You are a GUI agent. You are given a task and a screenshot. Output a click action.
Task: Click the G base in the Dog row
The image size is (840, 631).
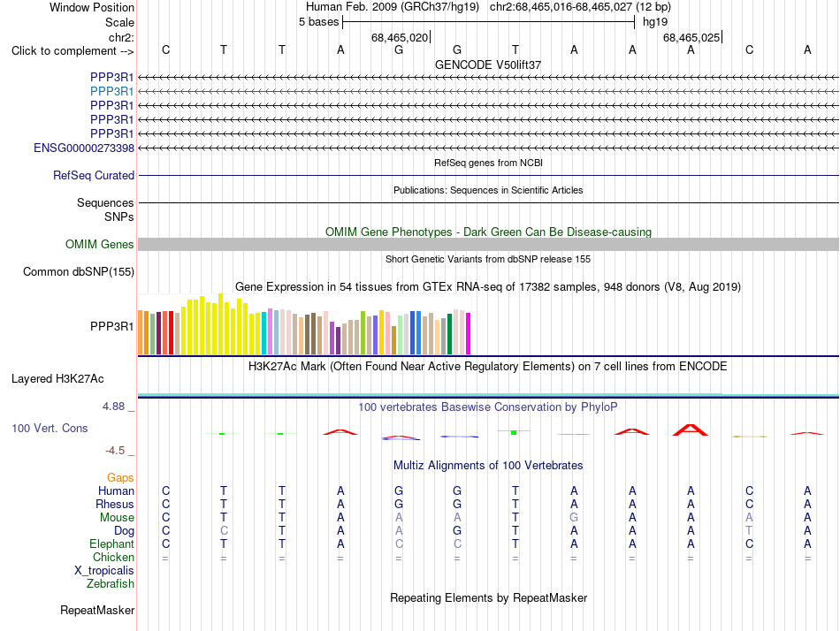coord(457,531)
